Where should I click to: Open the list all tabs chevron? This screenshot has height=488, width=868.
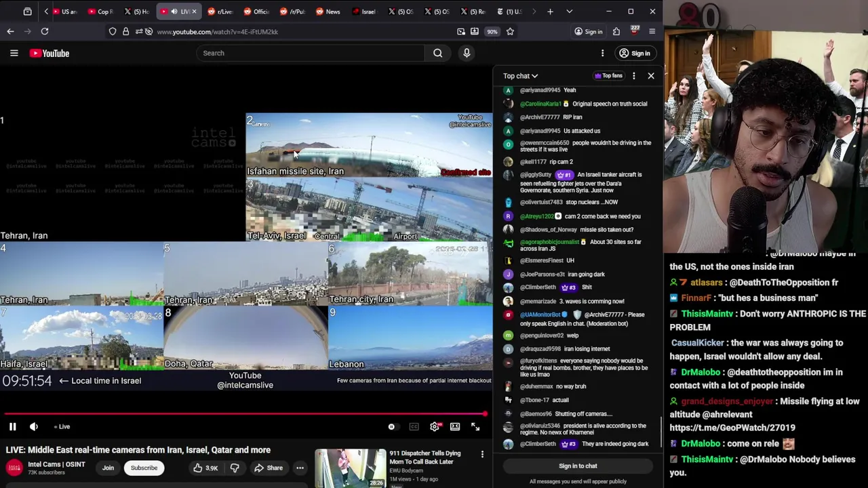click(569, 12)
